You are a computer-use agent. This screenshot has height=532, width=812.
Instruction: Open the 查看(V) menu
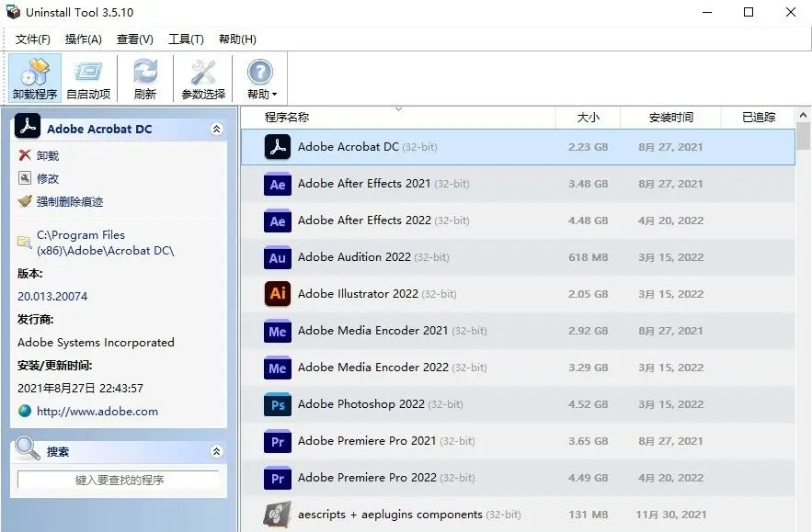point(134,40)
